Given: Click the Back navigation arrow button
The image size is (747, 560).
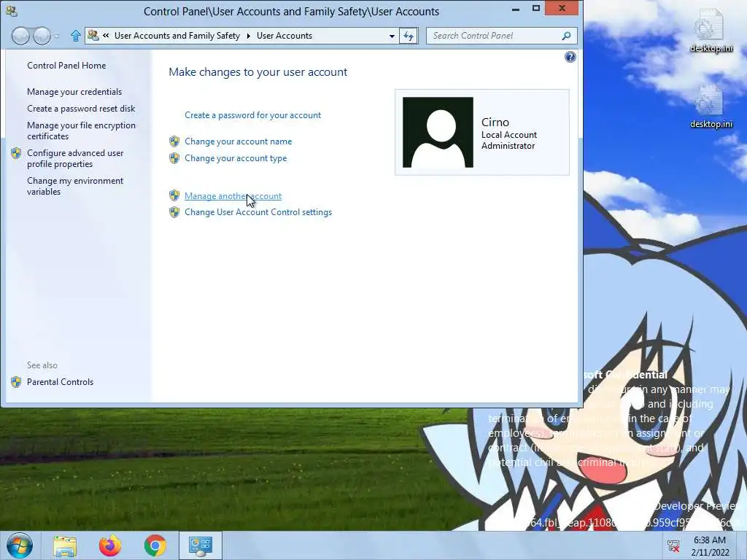Looking at the screenshot, I should (x=20, y=36).
